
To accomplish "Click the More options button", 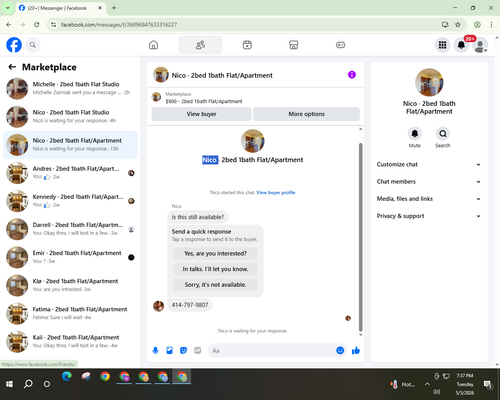I will pyautogui.click(x=306, y=114).
